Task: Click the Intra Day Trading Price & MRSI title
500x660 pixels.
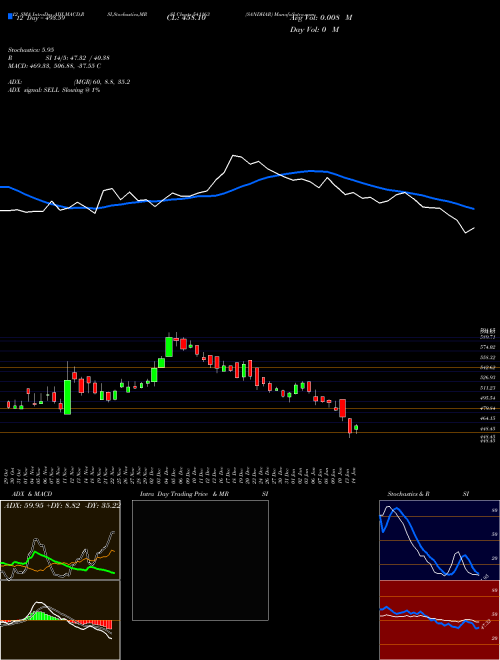Action: pos(204,494)
